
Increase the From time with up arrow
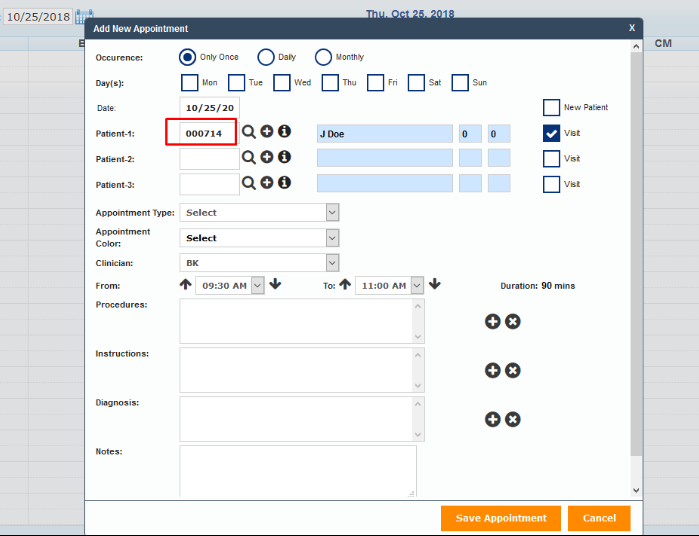pyautogui.click(x=185, y=285)
